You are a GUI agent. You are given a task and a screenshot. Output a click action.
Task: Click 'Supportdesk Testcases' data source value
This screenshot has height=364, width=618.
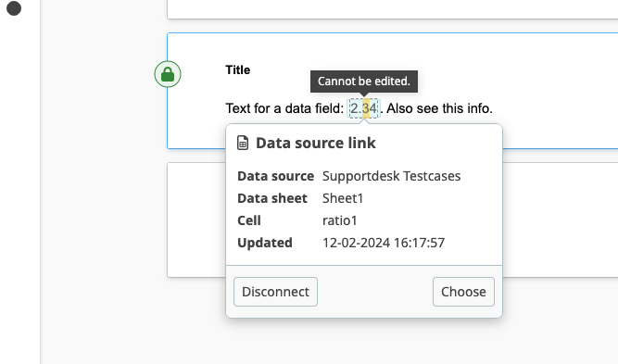click(391, 176)
